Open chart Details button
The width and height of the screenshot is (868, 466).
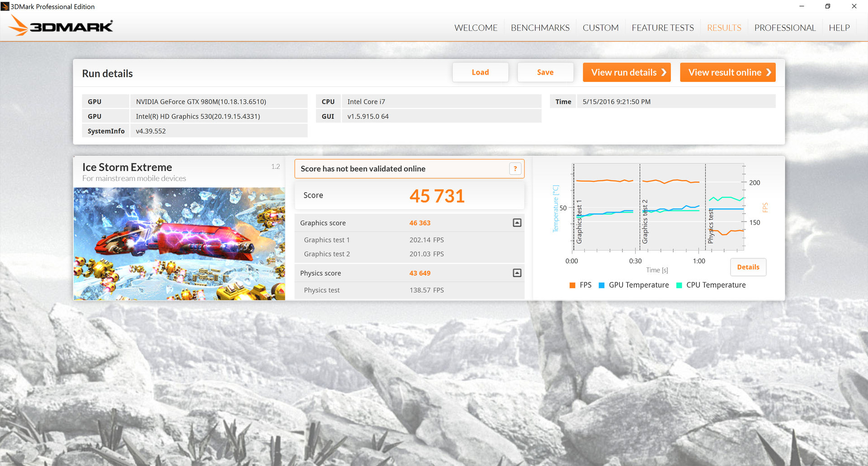[748, 267]
